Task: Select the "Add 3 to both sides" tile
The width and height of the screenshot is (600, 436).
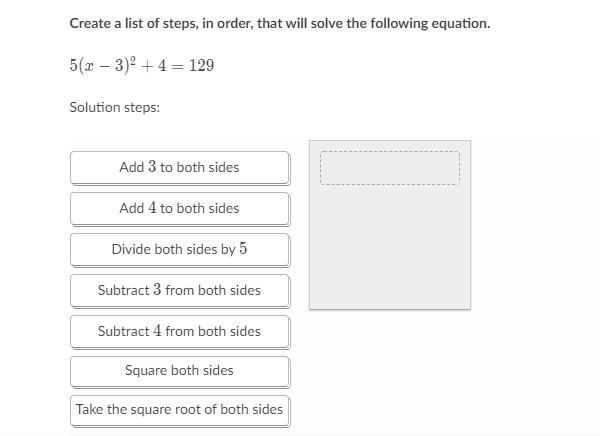Action: tap(180, 168)
